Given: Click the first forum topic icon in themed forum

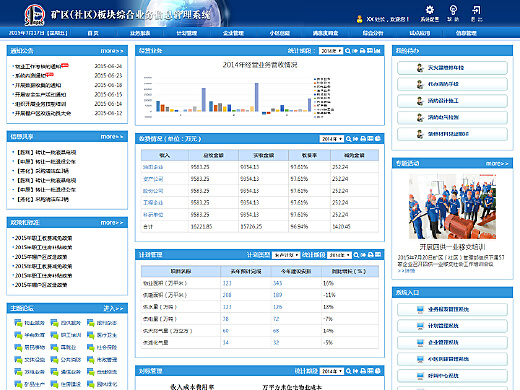Looking at the screenshot, I should 18,323.
